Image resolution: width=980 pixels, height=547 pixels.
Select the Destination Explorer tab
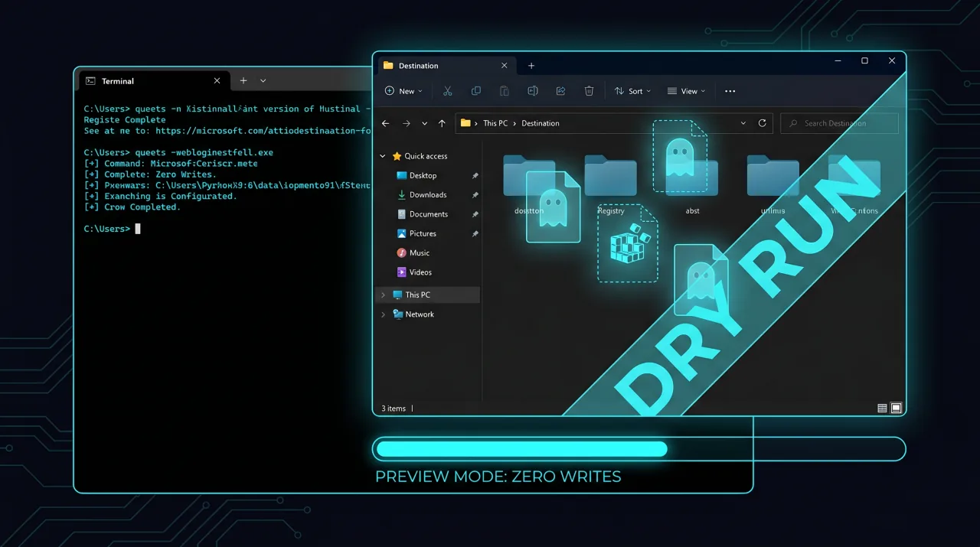(446, 66)
